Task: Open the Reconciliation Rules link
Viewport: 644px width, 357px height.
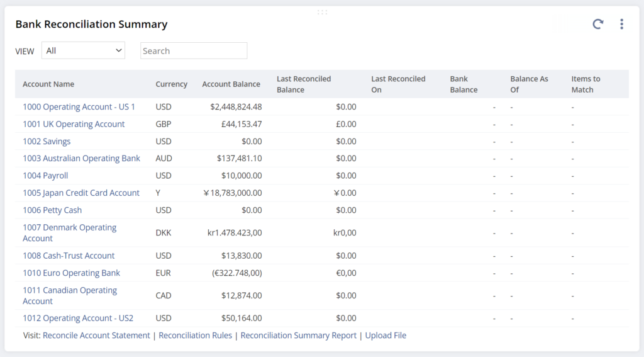Action: click(195, 336)
